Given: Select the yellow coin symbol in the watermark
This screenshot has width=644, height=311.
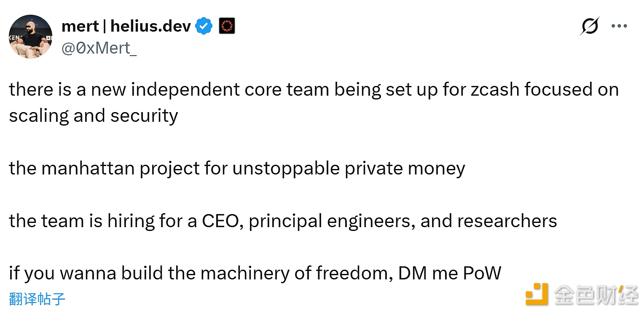Looking at the screenshot, I should [537, 295].
